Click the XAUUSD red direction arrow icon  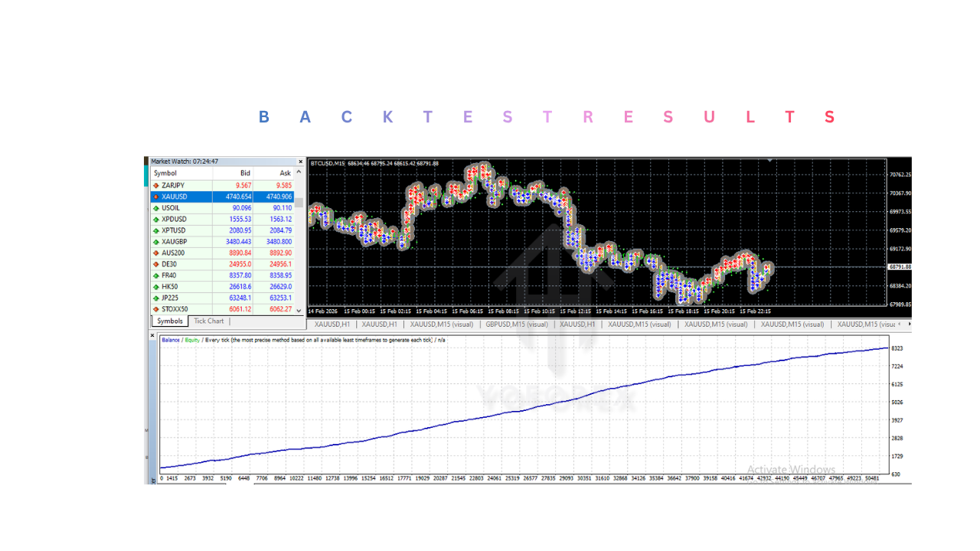tap(156, 197)
